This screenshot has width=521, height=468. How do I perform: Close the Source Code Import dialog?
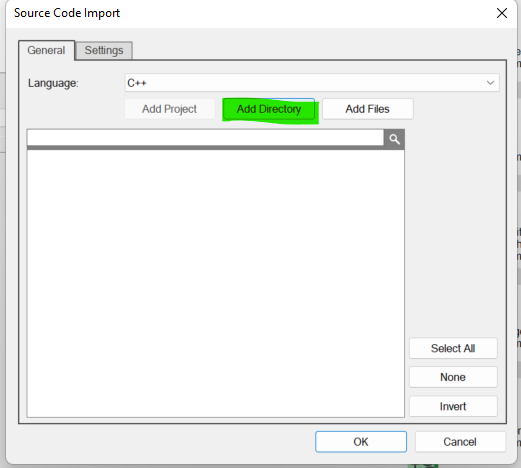pos(502,13)
